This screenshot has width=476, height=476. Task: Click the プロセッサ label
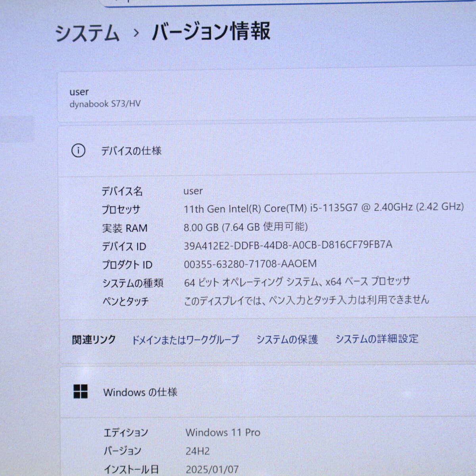[x=121, y=209]
